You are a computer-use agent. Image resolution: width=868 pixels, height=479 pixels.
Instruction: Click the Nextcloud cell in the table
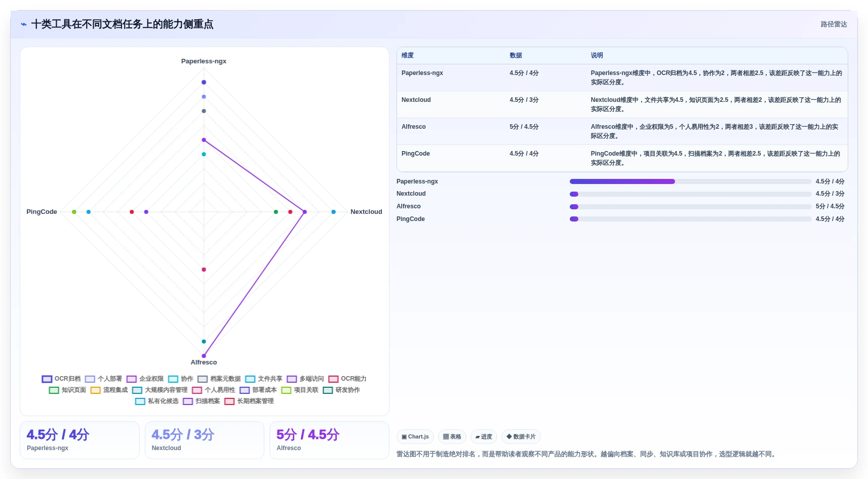416,100
